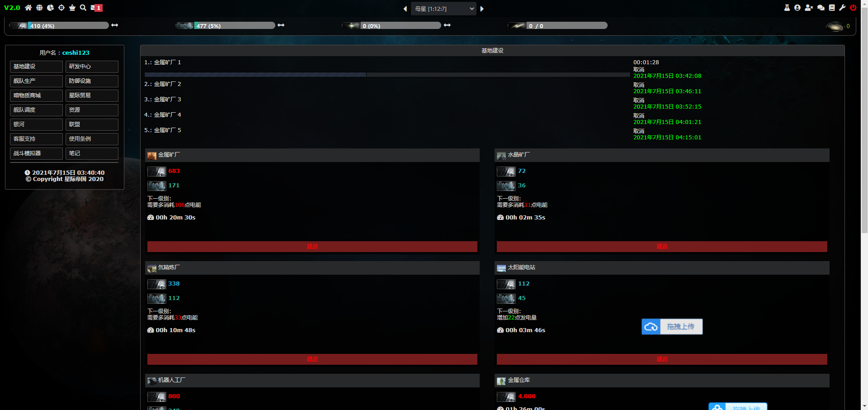Click the 水晶矿厂 building thumbnail icon
This screenshot has width=868, height=410.
pos(501,156)
